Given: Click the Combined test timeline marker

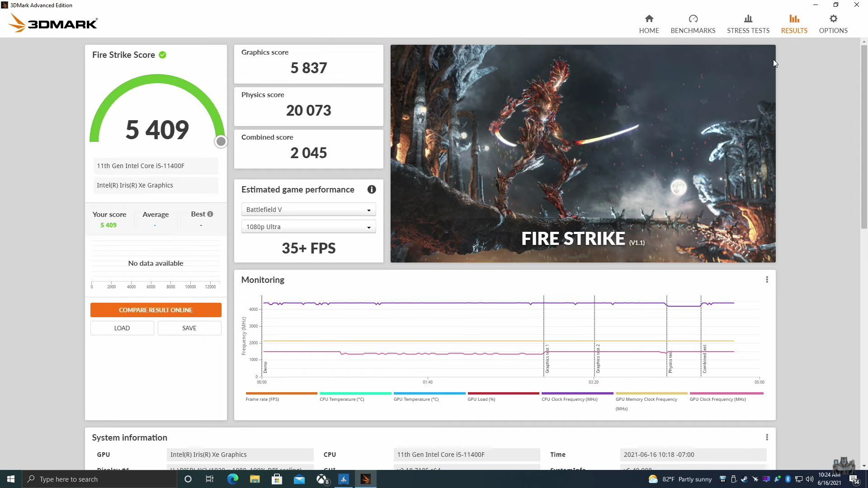Looking at the screenshot, I should (x=704, y=359).
